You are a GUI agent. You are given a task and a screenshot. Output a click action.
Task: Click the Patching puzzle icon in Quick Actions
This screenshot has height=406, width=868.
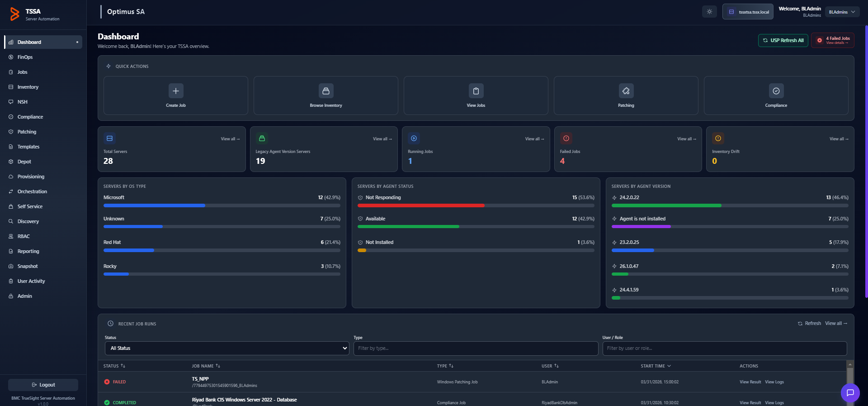coord(626,91)
